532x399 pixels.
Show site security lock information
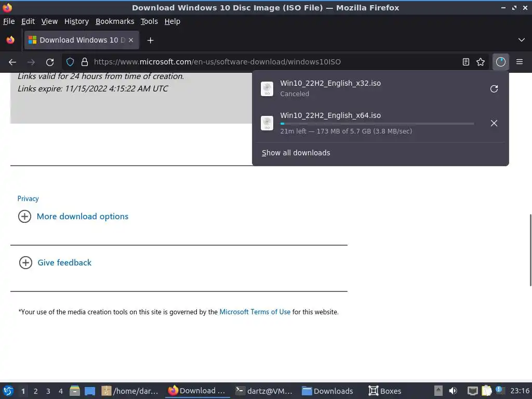click(85, 62)
